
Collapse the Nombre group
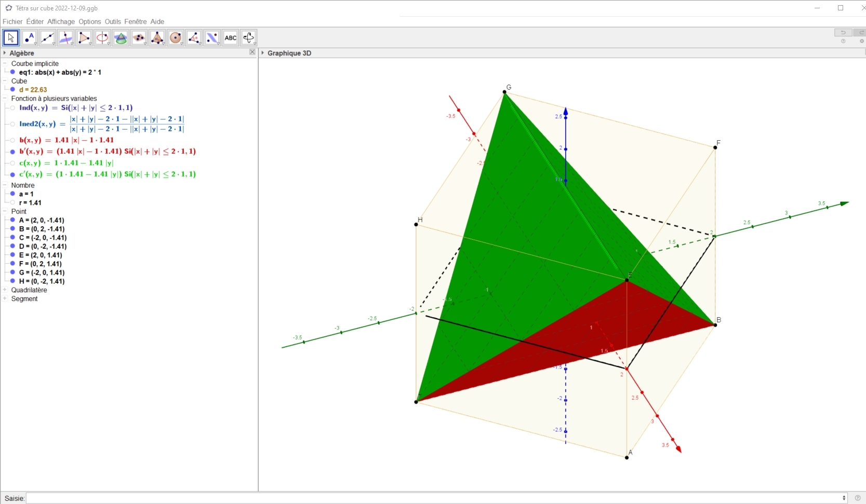5,185
